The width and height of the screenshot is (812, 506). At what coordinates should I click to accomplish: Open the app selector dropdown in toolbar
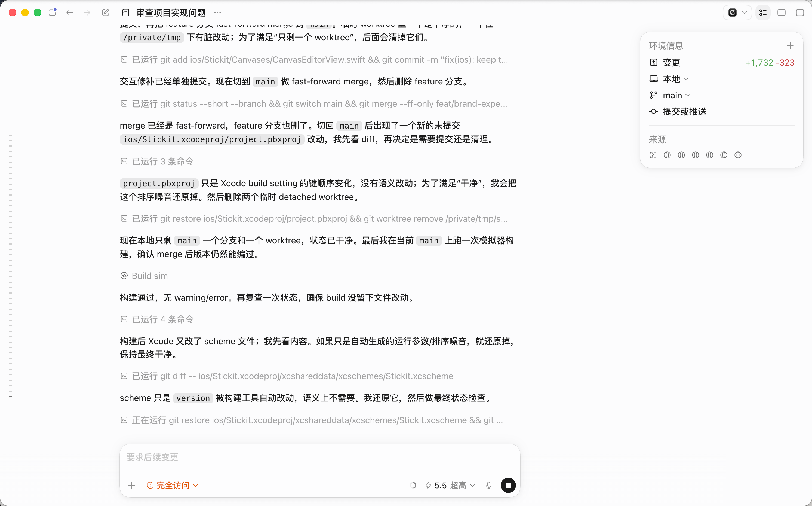[737, 13]
